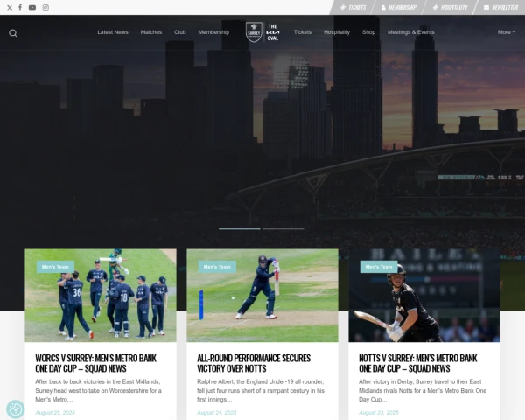Select Hospitality in main navigation
The image size is (525, 420).
[337, 32]
